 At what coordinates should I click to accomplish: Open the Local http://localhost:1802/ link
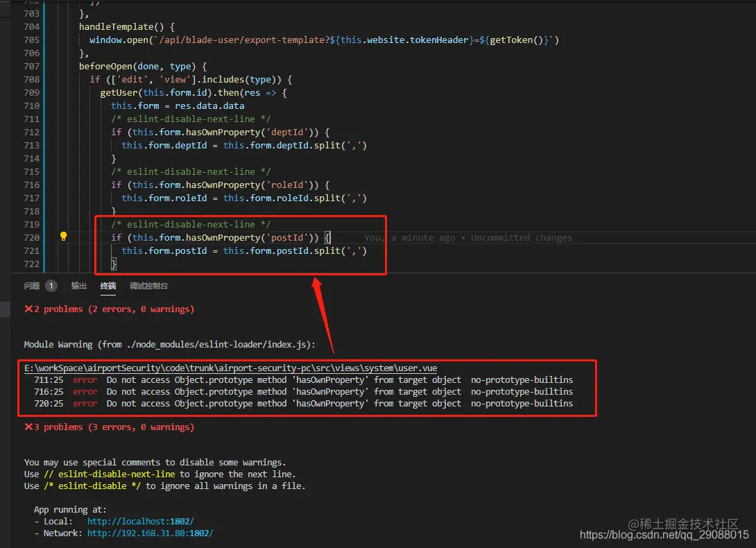point(140,522)
